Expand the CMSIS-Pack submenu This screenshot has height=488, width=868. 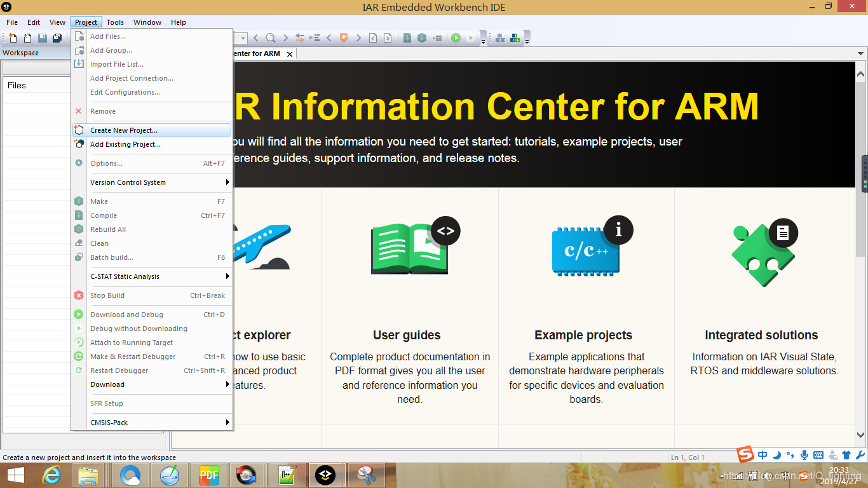(x=151, y=423)
